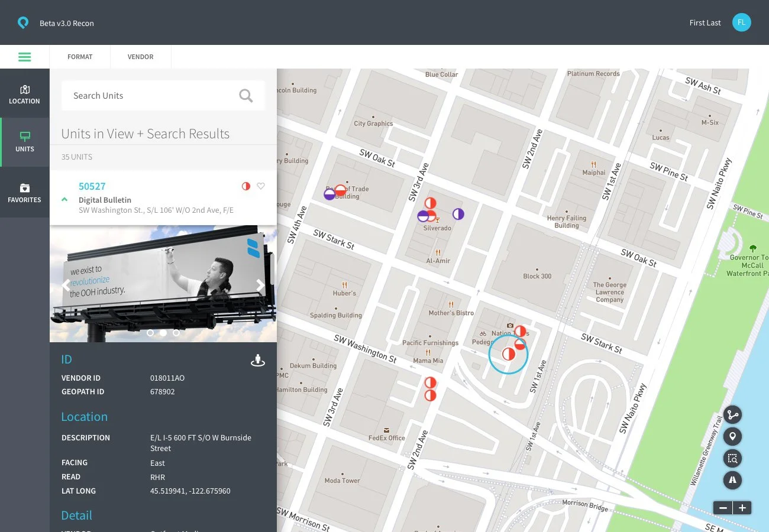Screen dimensions: 769x532
Task: Zoom out the map with minus
Action: (x=723, y=508)
